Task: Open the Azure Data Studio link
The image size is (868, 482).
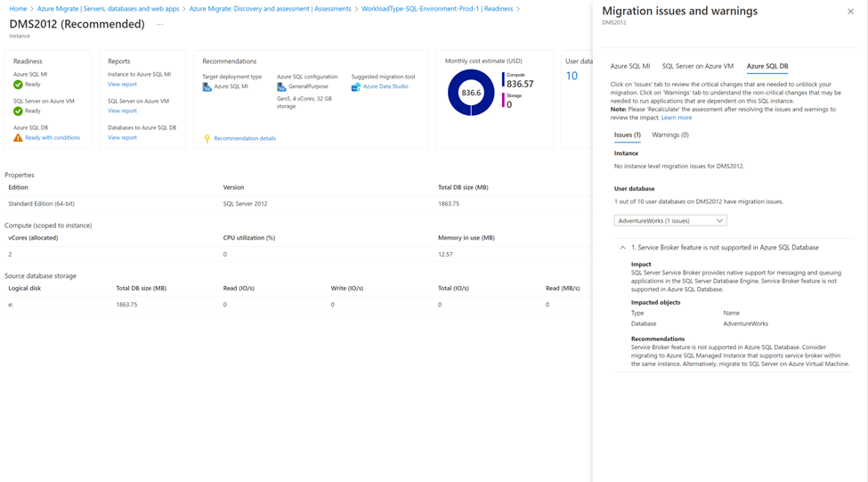Action: click(x=385, y=86)
